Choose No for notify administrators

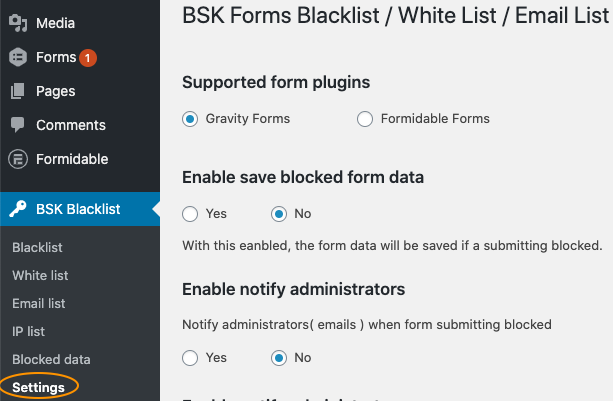[279, 358]
